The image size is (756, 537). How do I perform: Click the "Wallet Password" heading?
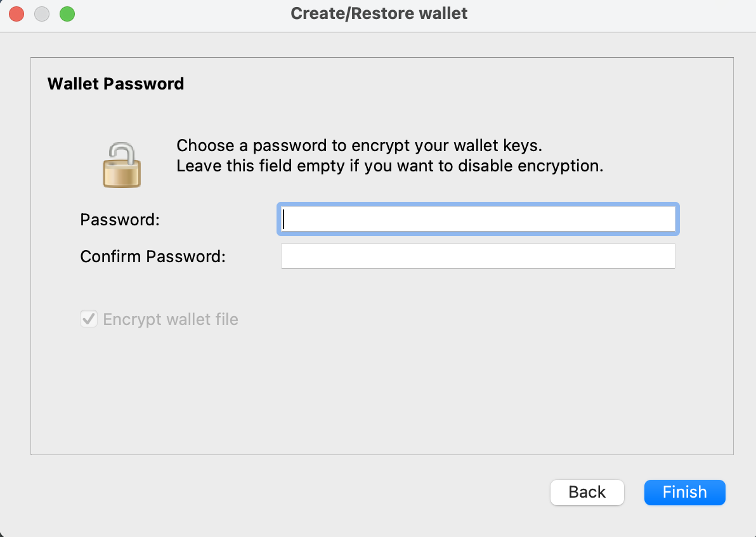coord(115,84)
